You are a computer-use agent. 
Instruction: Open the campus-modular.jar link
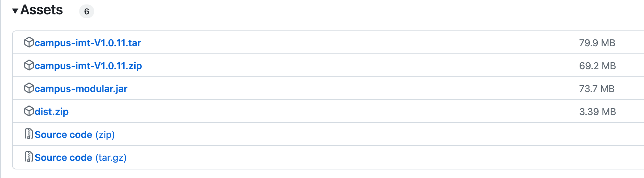tap(81, 89)
